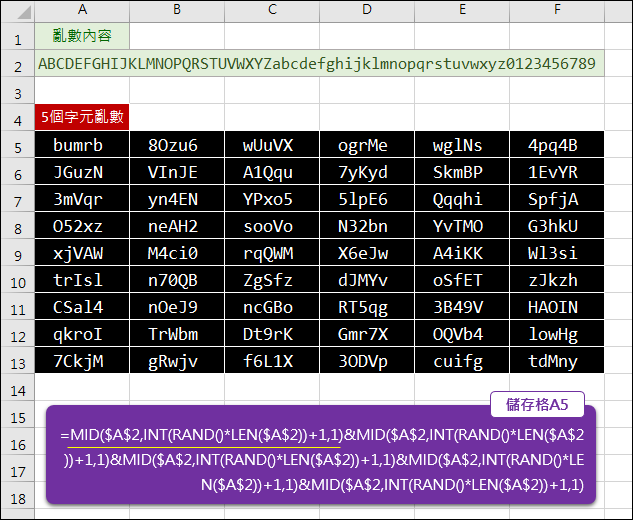Select row 2 header
633x520 pixels.
18,63
